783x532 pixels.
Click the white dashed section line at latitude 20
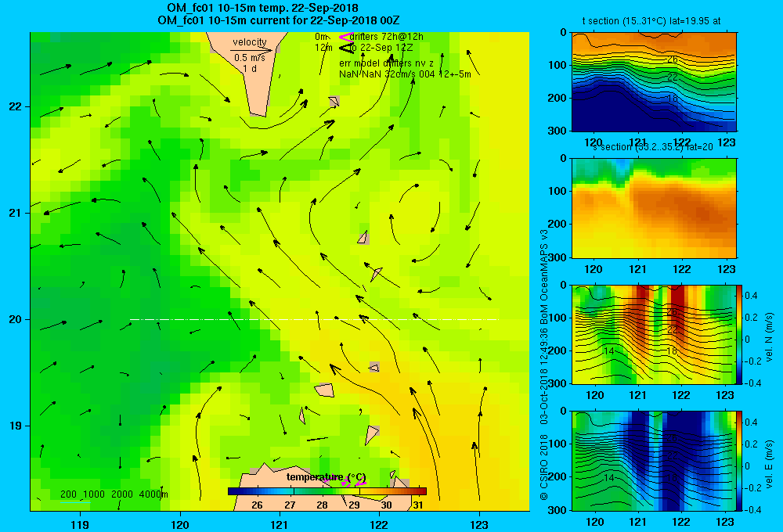click(314, 319)
